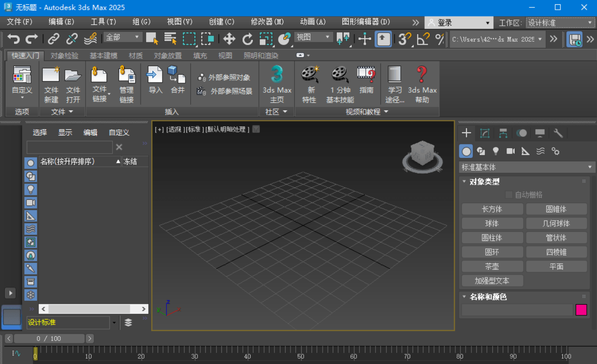Open the project path dropdown in toolbar
The width and height of the screenshot is (597, 364).
[x=497, y=39]
